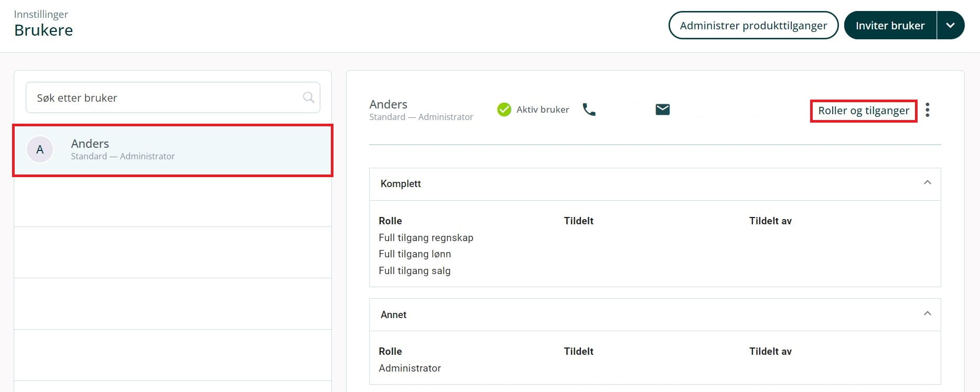Click the phone icon for Anders
980x392 pixels.
click(x=589, y=110)
